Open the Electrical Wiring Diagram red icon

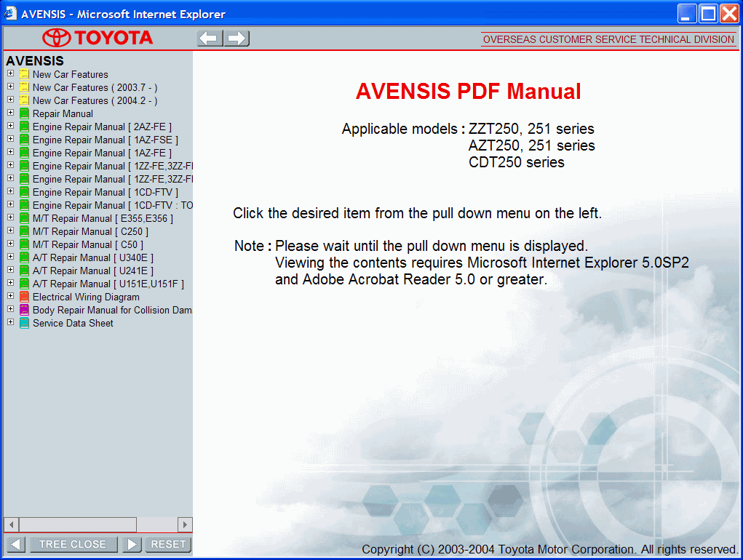point(24,297)
